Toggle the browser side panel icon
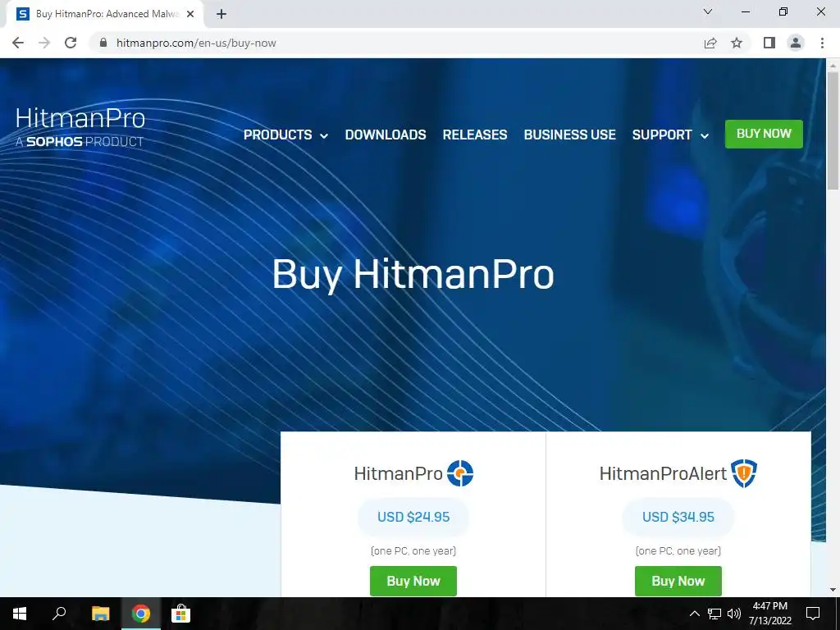The width and height of the screenshot is (840, 630). point(769,43)
